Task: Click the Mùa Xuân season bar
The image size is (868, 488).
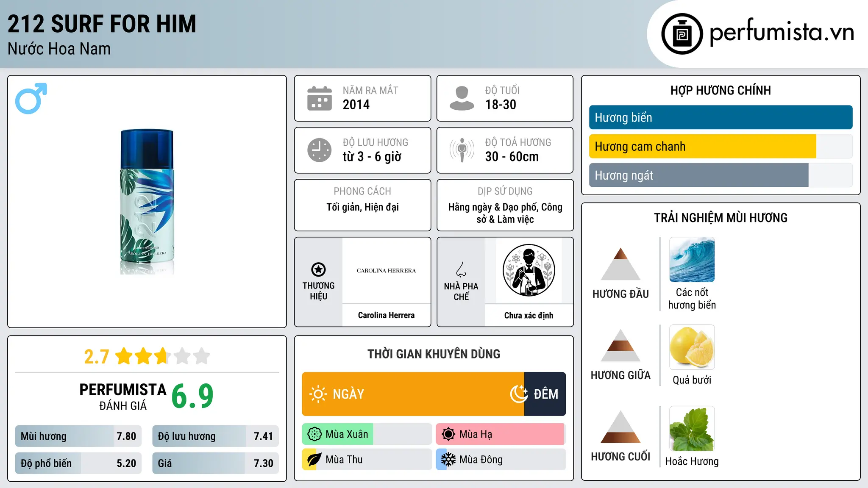Action: pyautogui.click(x=367, y=434)
